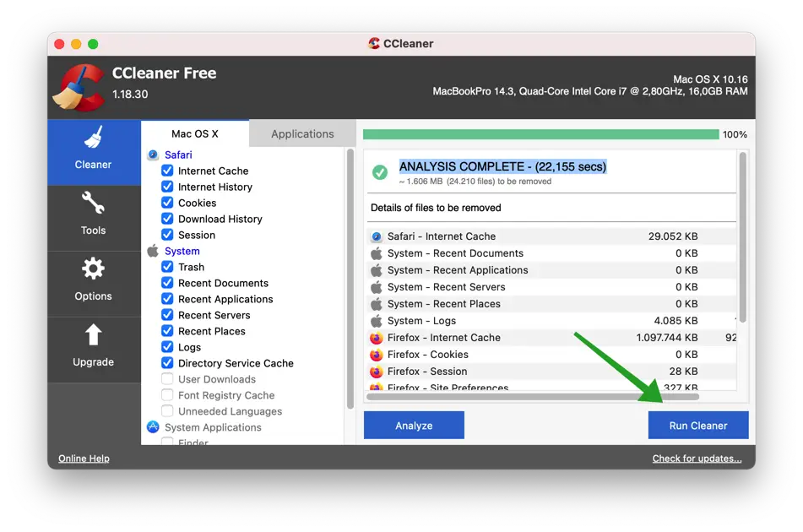Image resolution: width=803 pixels, height=532 pixels.
Task: Uncheck Internet History checkbox
Action: click(x=167, y=187)
